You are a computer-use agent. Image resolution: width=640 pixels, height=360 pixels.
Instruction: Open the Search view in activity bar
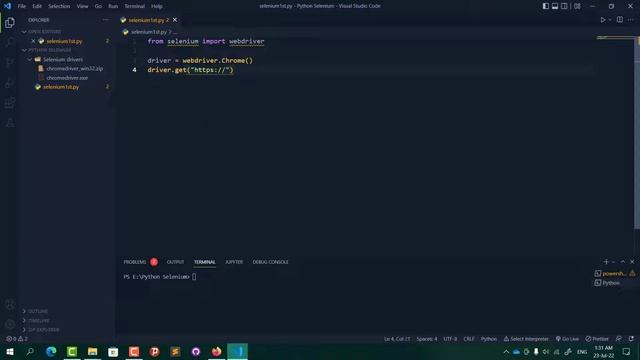pos(9,42)
